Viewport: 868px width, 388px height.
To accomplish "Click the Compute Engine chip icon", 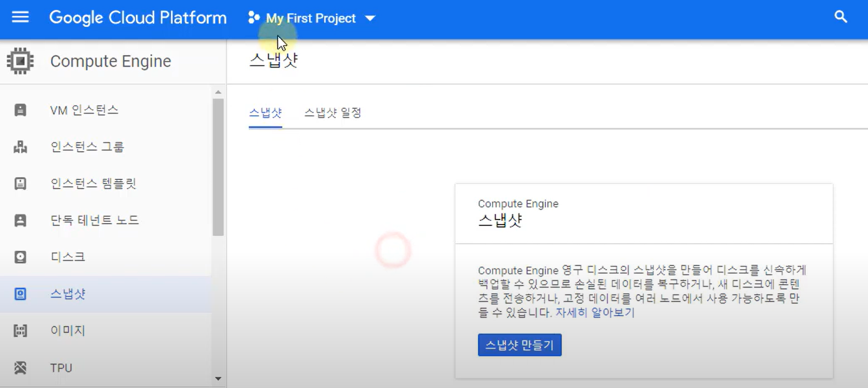I will pos(20,61).
